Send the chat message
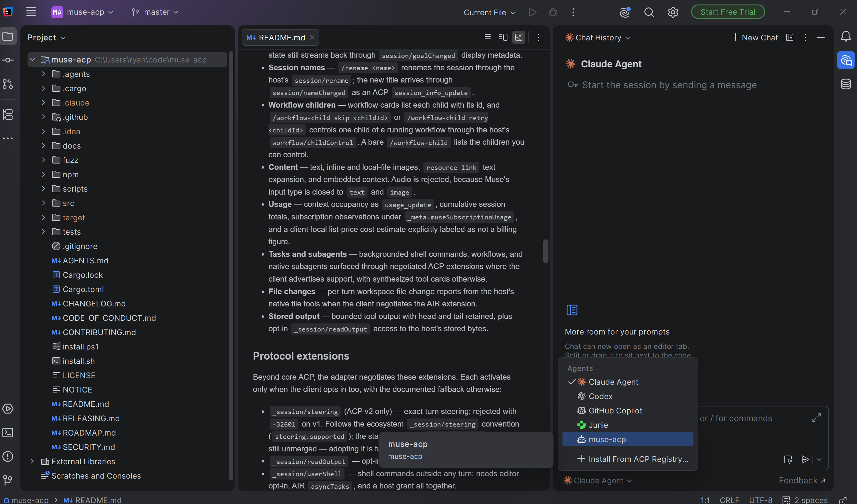This screenshot has height=504, width=857. coord(805,459)
